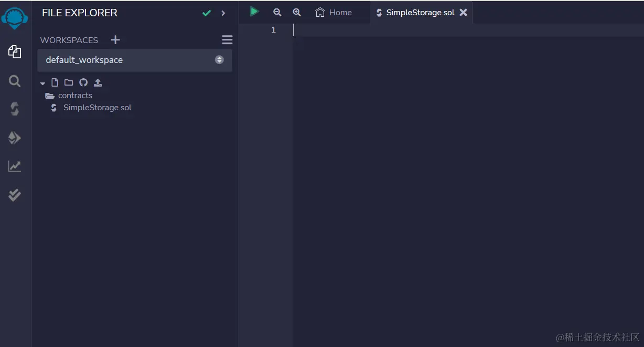644x347 pixels.
Task: Create a new workspace with plus icon
Action: (x=115, y=40)
